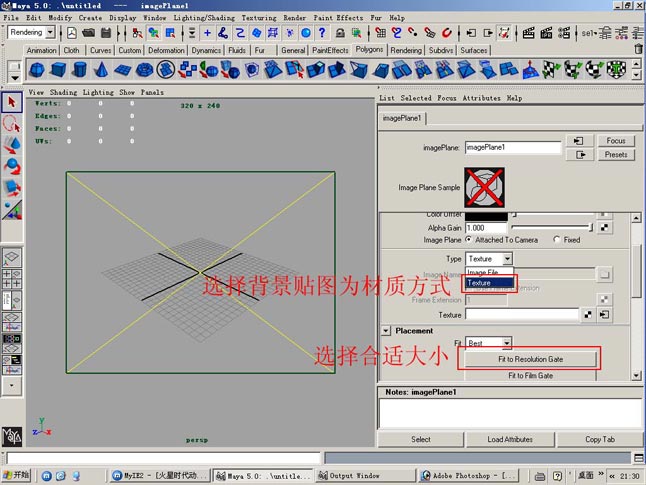Create a polygon plane from shelf

click(122, 69)
